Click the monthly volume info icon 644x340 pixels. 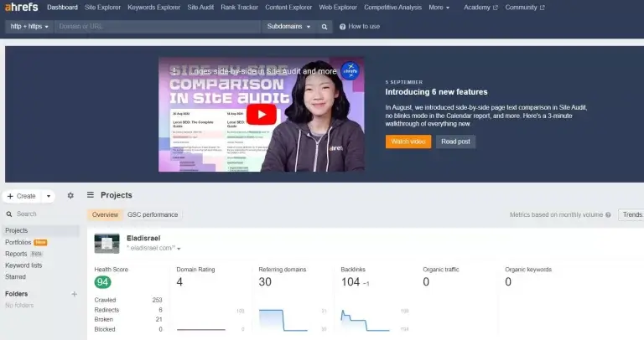click(x=608, y=215)
